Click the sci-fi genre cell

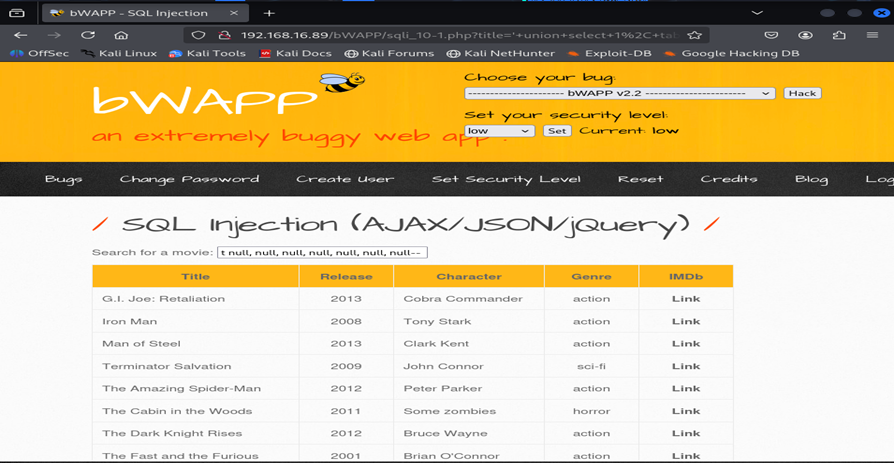pos(591,366)
